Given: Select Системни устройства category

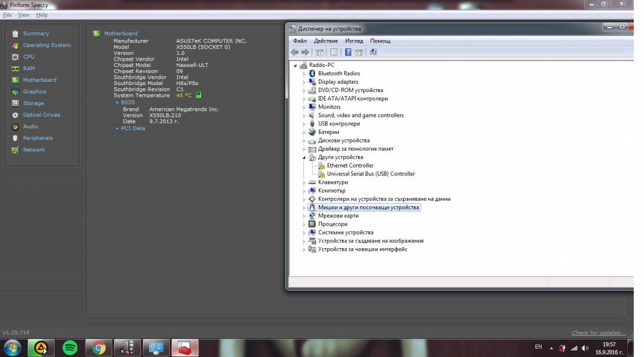Looking at the screenshot, I should 345,233.
